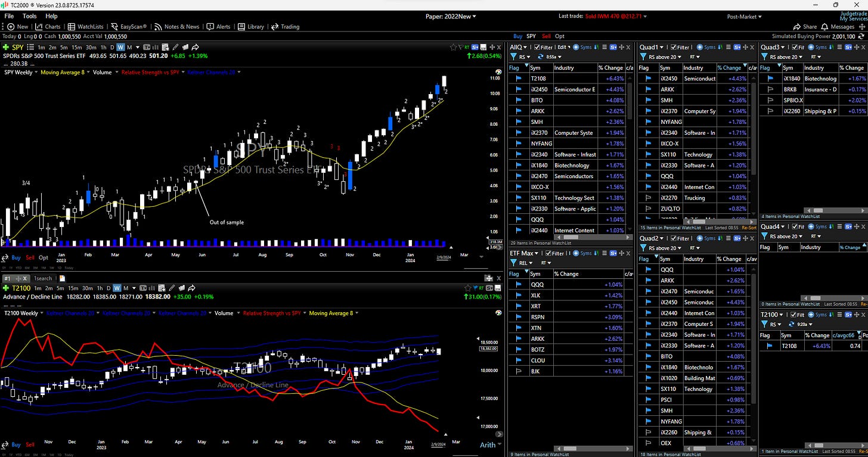Add symbol with plus icon in AllQ panel

[x=576, y=47]
